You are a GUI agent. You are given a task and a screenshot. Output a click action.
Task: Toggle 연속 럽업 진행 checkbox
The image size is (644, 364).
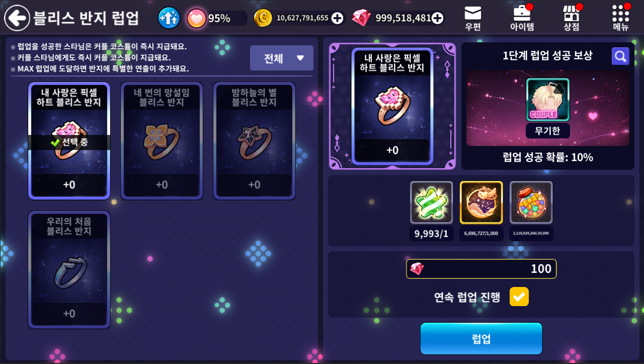pyautogui.click(x=519, y=297)
